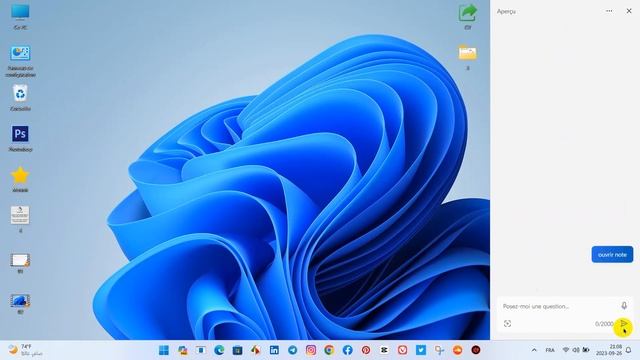640x360 pixels.
Task: Click the microphone icon in Copilot input
Action: [x=624, y=306]
